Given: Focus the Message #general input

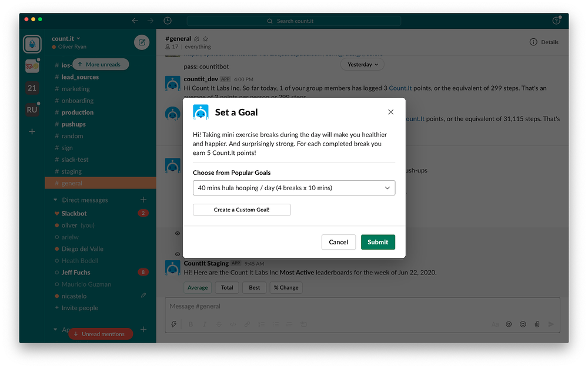Looking at the screenshot, I should 362,306.
